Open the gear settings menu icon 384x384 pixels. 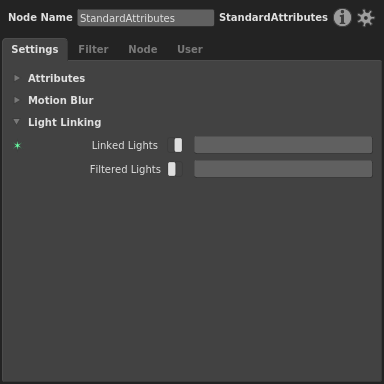tap(366, 18)
